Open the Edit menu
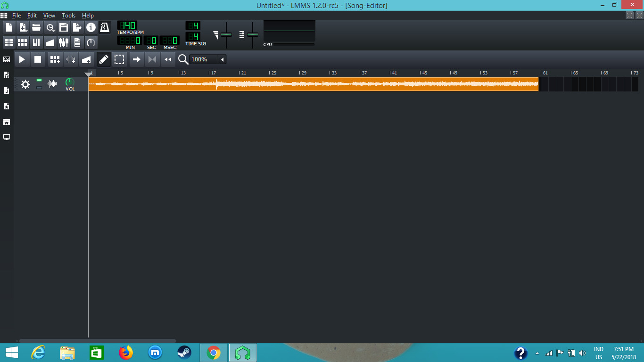 (32, 16)
